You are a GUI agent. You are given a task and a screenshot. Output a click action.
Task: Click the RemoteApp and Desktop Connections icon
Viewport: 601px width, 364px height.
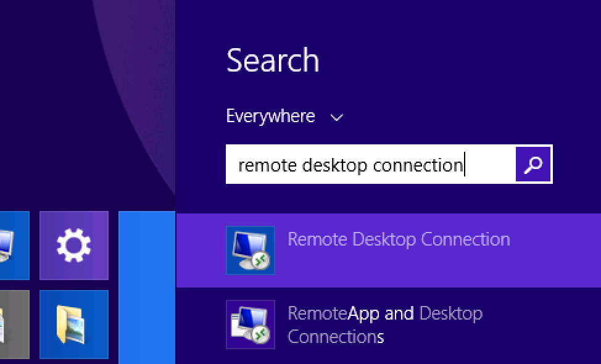tap(251, 324)
